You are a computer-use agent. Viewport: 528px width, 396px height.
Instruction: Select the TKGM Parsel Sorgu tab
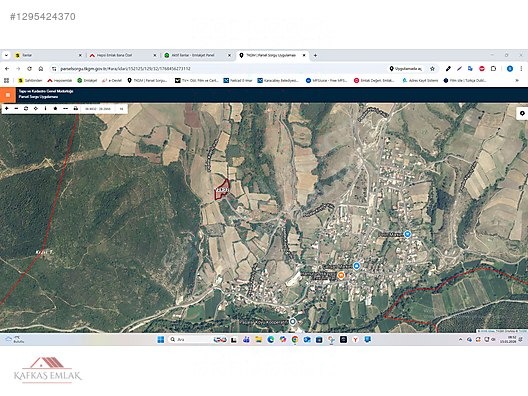(272, 55)
